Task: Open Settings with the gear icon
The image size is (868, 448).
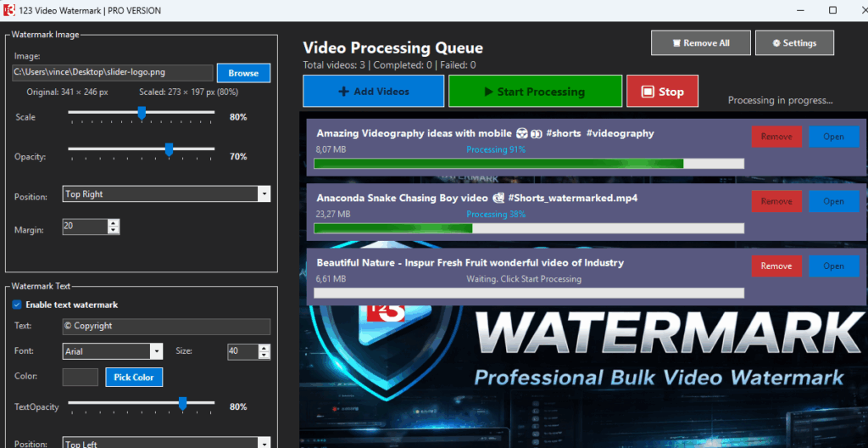Action: 784,43
